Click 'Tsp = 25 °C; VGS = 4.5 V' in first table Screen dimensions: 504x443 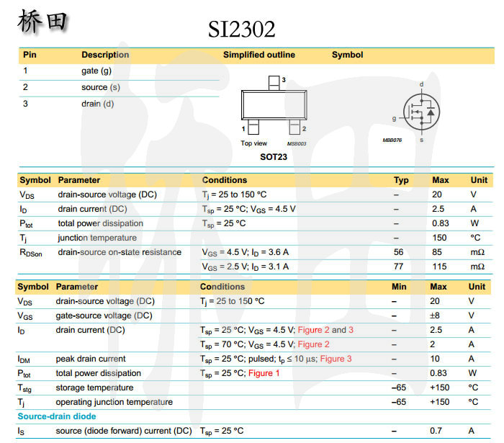pos(248,210)
